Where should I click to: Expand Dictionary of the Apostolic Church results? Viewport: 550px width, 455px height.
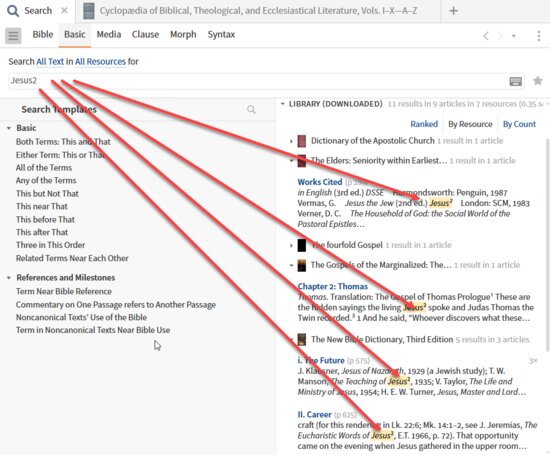(x=291, y=141)
